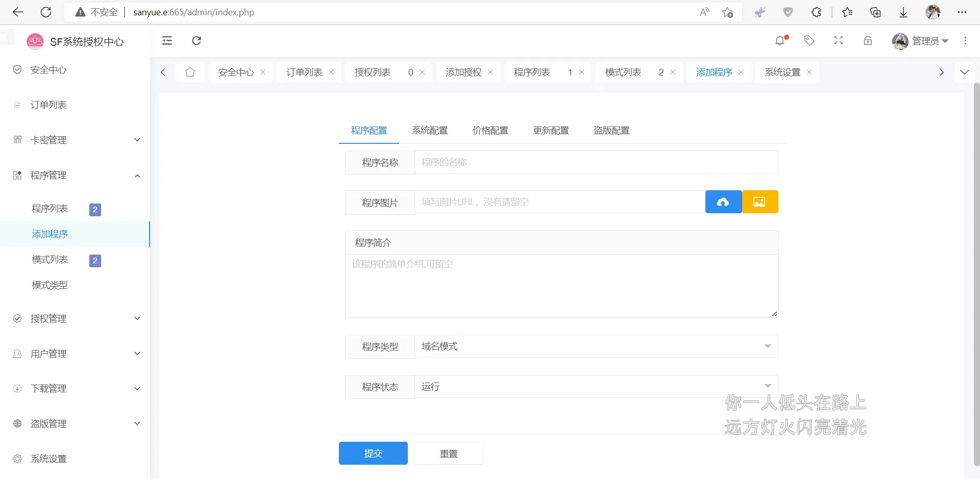Enter fullscreen via the expand icon
Viewport: 980px width, 479px height.
(x=838, y=41)
